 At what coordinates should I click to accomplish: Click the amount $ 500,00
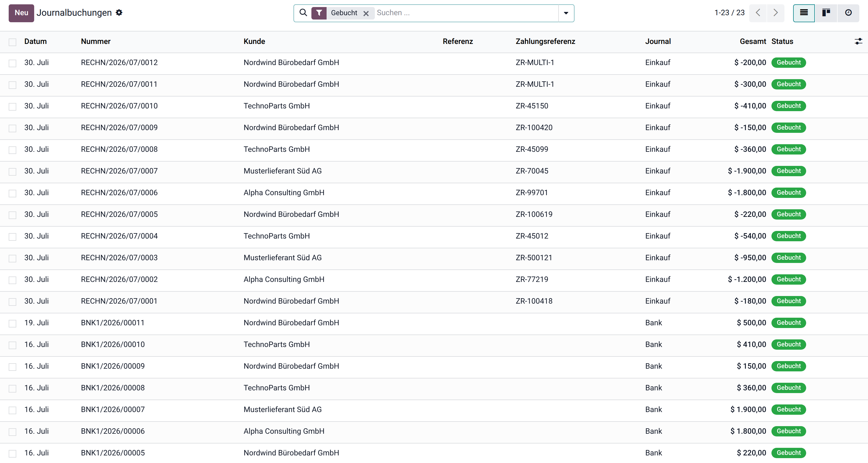pos(751,323)
